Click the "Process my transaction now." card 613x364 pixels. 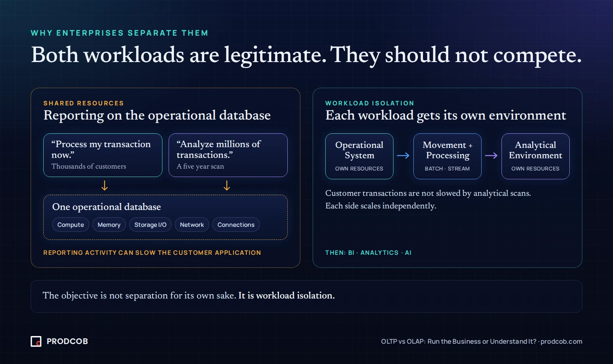103,155
